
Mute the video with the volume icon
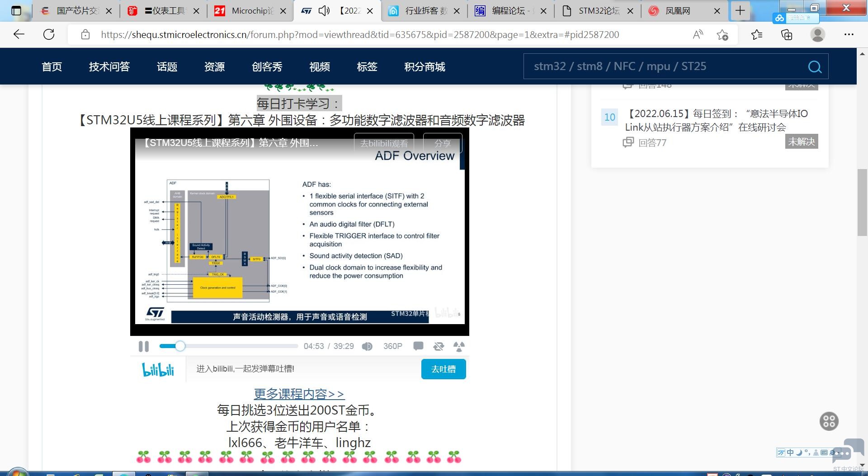point(367,346)
